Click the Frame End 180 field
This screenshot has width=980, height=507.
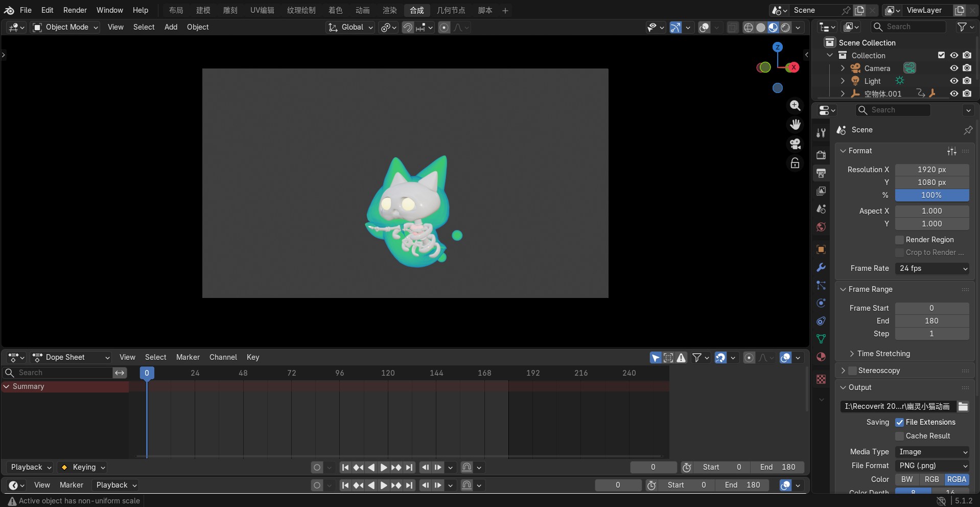932,321
